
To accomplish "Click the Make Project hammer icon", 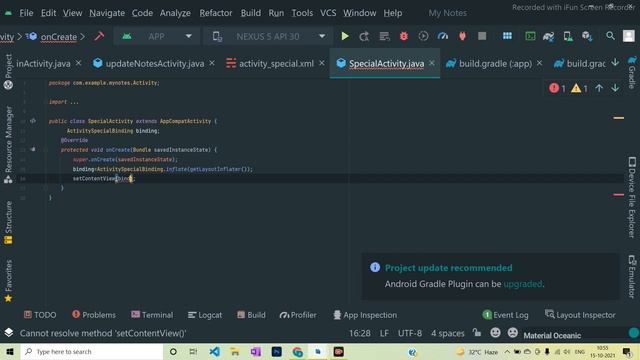I will click(99, 36).
